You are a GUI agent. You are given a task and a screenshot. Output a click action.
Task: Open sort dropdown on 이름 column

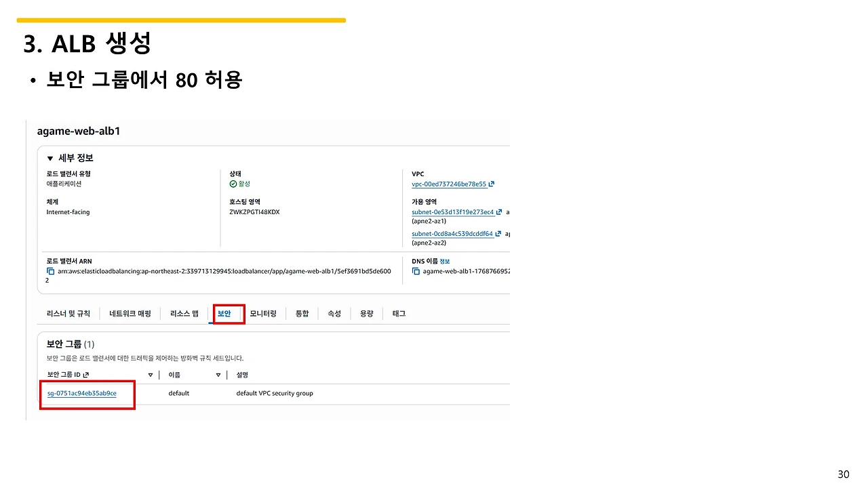click(x=218, y=375)
